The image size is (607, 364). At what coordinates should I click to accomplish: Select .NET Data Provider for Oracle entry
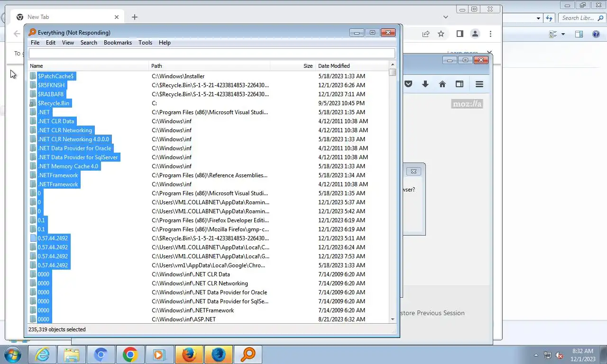tap(74, 148)
